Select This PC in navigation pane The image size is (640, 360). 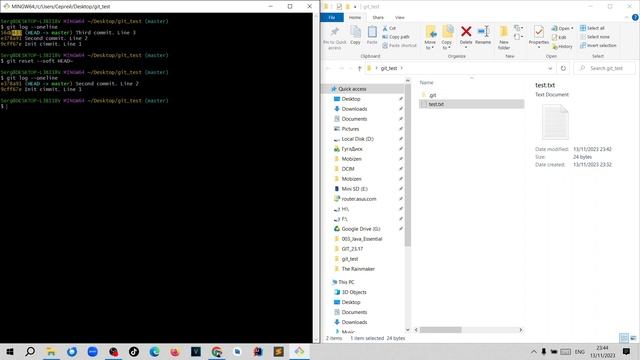(x=346, y=282)
